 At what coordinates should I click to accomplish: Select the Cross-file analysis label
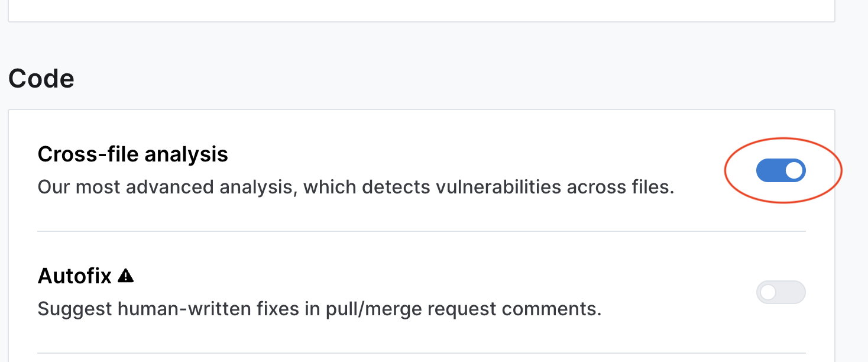coord(132,154)
